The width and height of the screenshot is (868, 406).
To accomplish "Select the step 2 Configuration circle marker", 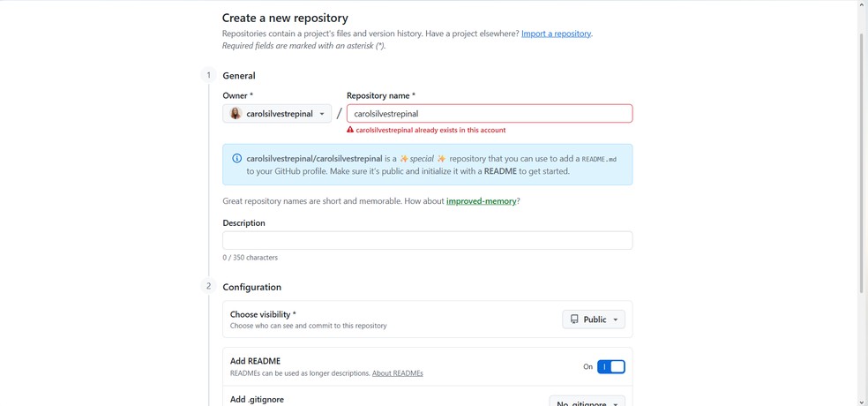I will tap(209, 286).
